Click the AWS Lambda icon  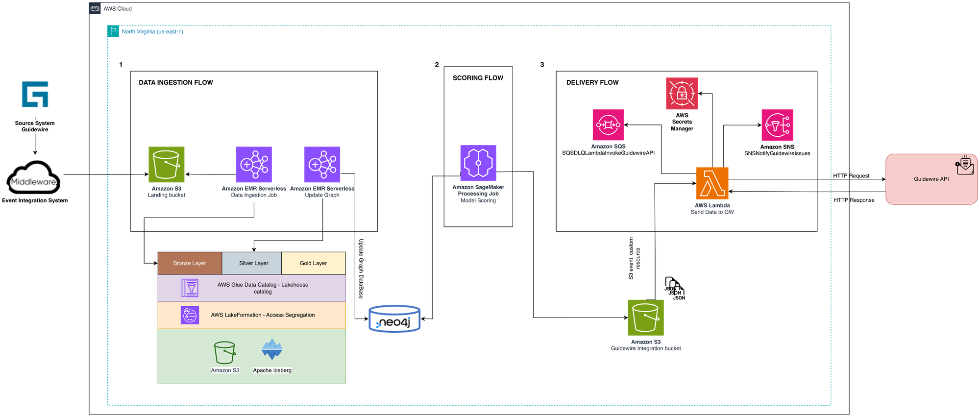point(712,183)
